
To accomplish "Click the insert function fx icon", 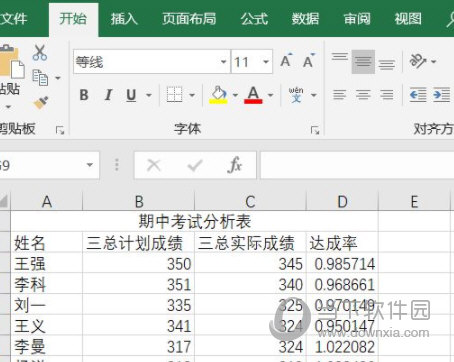I will click(235, 165).
